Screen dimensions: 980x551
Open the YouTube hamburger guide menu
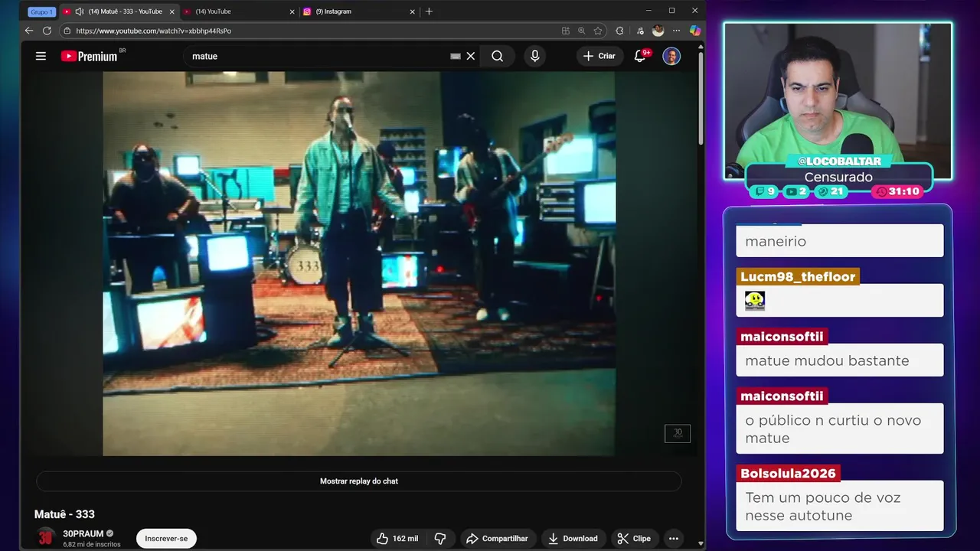pos(41,56)
